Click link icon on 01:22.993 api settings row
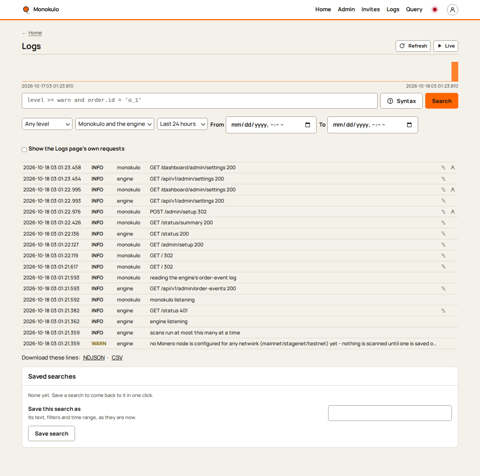 click(x=443, y=201)
